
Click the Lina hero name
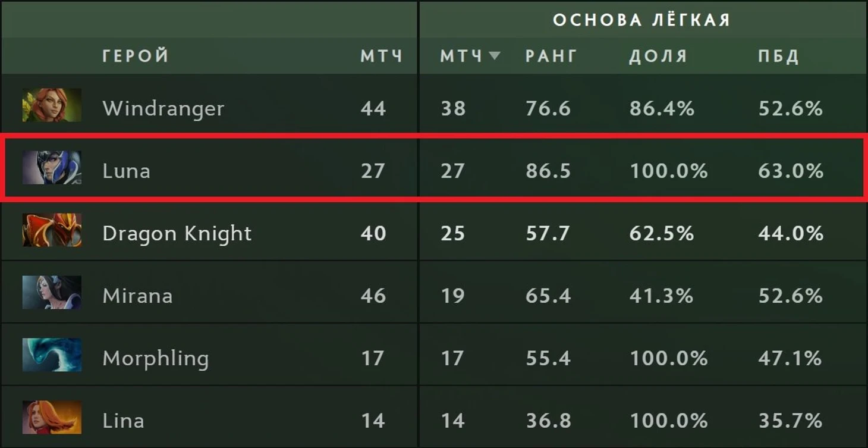click(123, 421)
